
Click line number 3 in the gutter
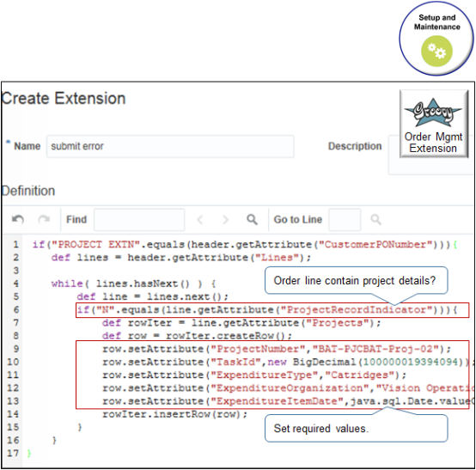pyautogui.click(x=15, y=271)
